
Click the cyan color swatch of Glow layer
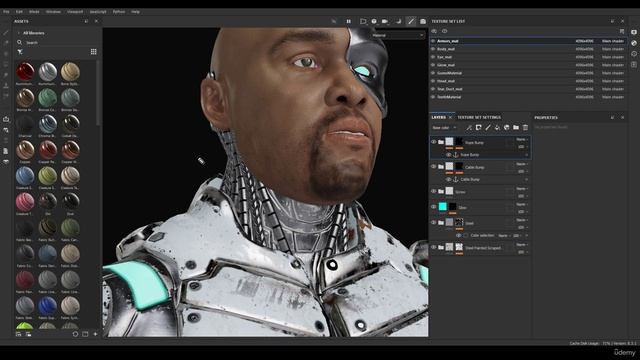(442, 207)
